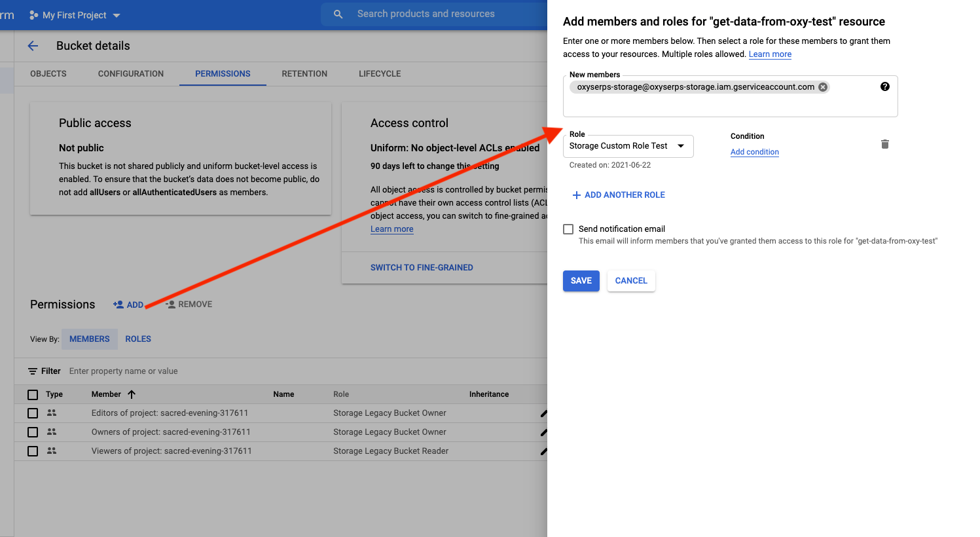Click the Add condition link

(x=754, y=152)
